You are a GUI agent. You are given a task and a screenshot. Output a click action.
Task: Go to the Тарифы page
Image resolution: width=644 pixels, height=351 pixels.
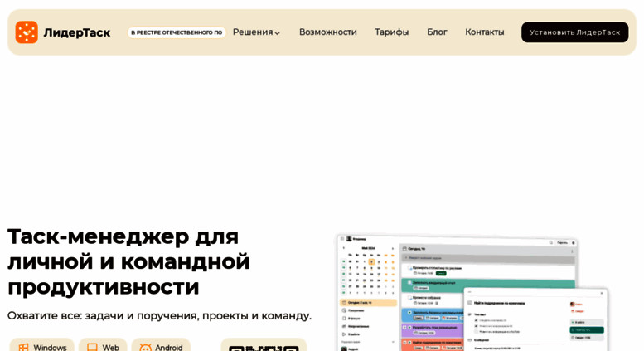pos(391,32)
